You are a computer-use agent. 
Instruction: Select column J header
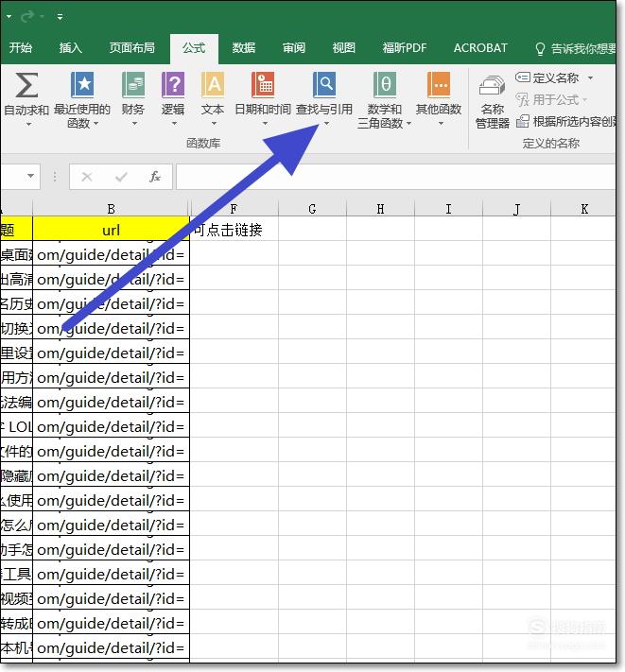pos(516,209)
